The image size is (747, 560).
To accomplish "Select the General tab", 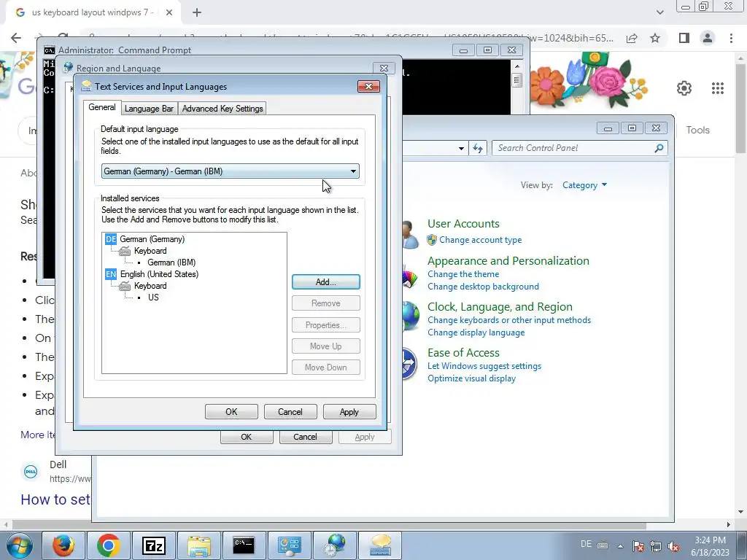I will tap(102, 108).
